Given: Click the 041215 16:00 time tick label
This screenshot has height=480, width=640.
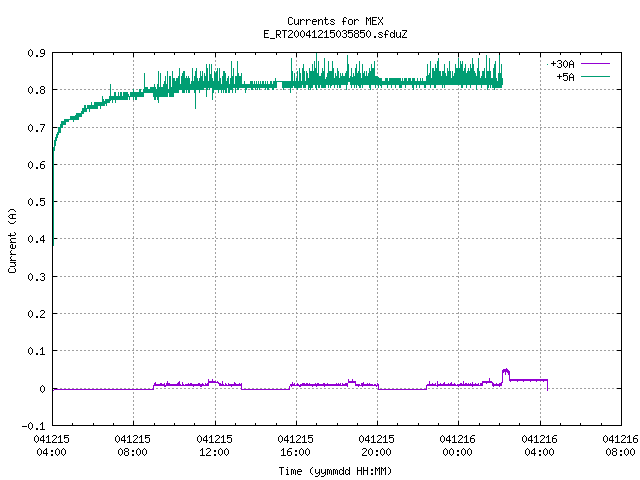Looking at the screenshot, I should [x=296, y=446].
